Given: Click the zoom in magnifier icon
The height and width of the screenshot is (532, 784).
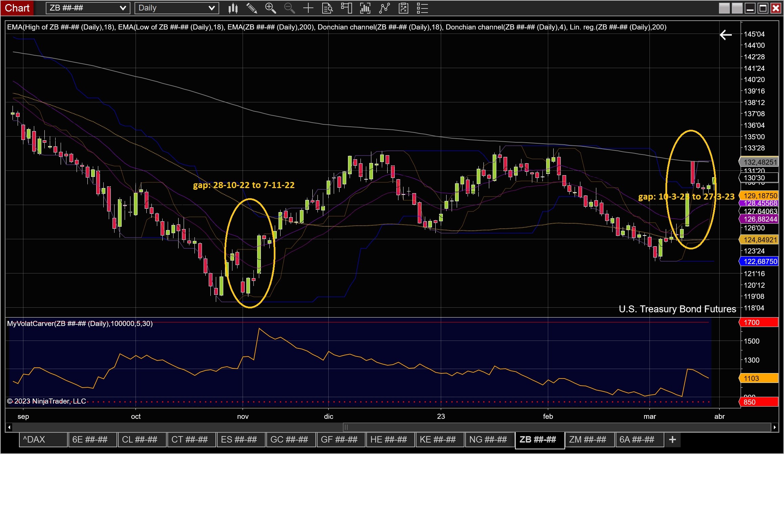Looking at the screenshot, I should 270,8.
